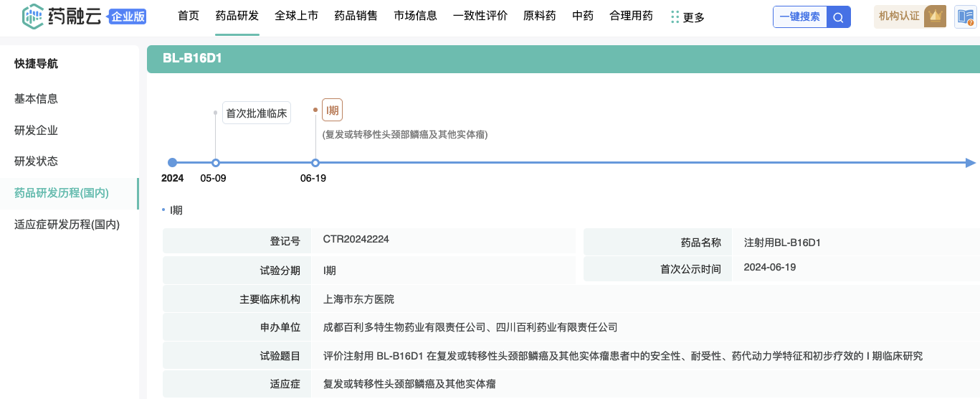Select the 06-19 timeline node
Image resolution: width=980 pixels, height=399 pixels.
click(315, 163)
